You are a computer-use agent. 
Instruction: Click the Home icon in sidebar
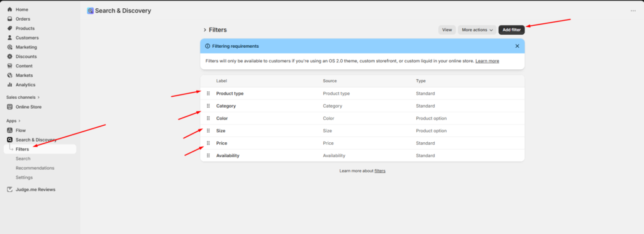point(10,9)
